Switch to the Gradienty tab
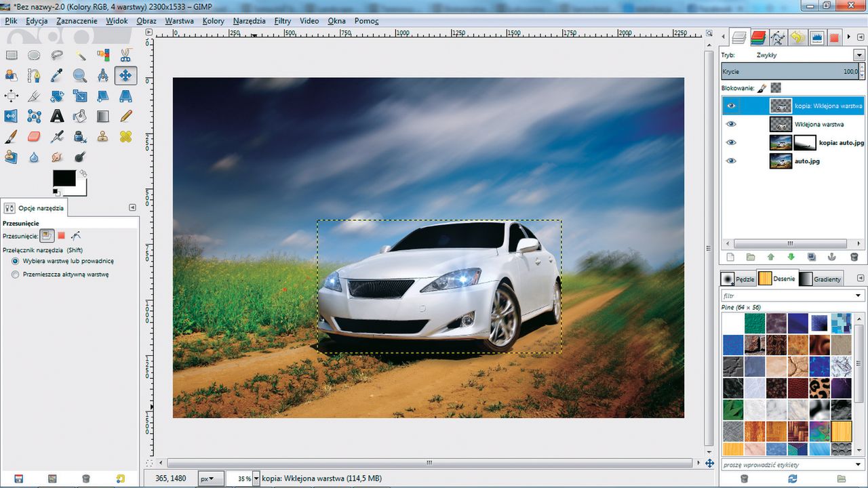Screen dimensions: 868x488 (821, 279)
